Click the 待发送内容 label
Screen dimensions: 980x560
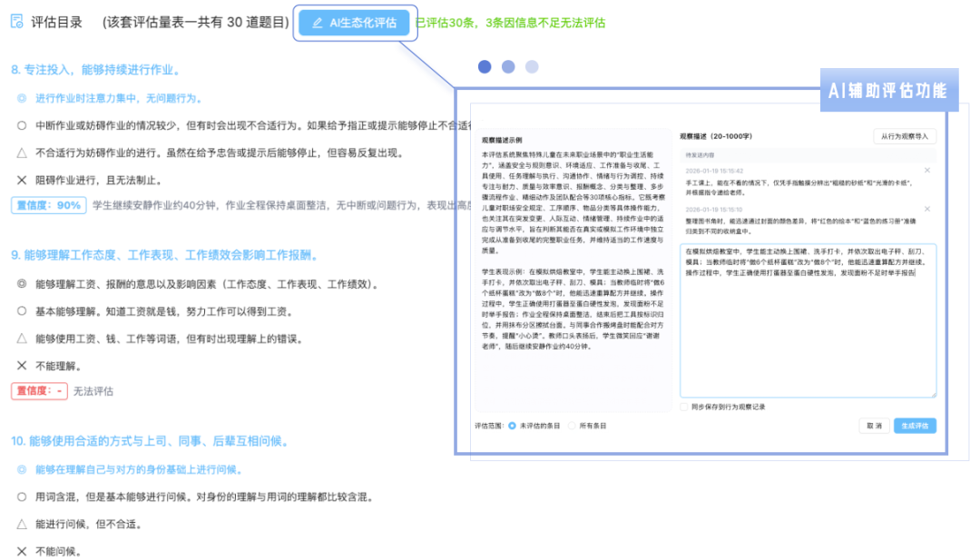pyautogui.click(x=700, y=155)
